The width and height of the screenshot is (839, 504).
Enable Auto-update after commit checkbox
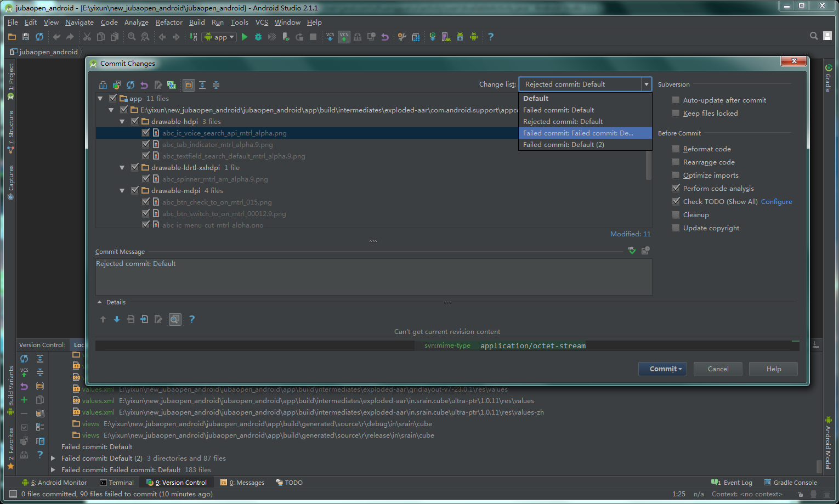click(x=676, y=100)
